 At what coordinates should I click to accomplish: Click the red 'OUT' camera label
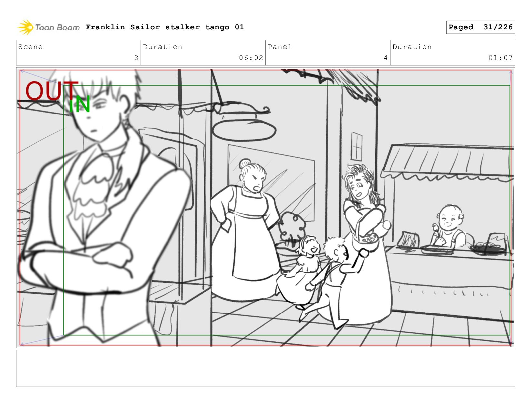[52, 91]
